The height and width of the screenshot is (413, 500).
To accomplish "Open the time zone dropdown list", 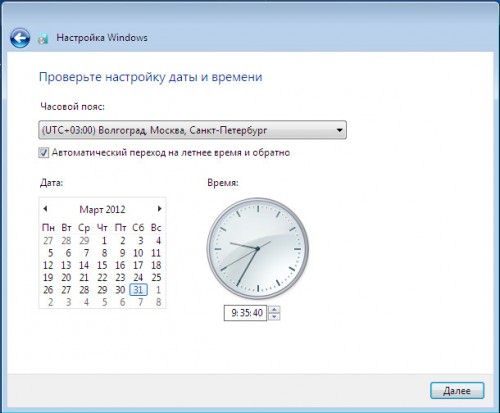I will (x=192, y=130).
